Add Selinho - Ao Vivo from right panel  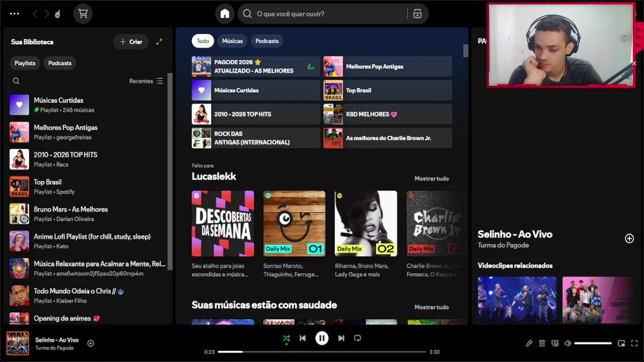point(629,238)
